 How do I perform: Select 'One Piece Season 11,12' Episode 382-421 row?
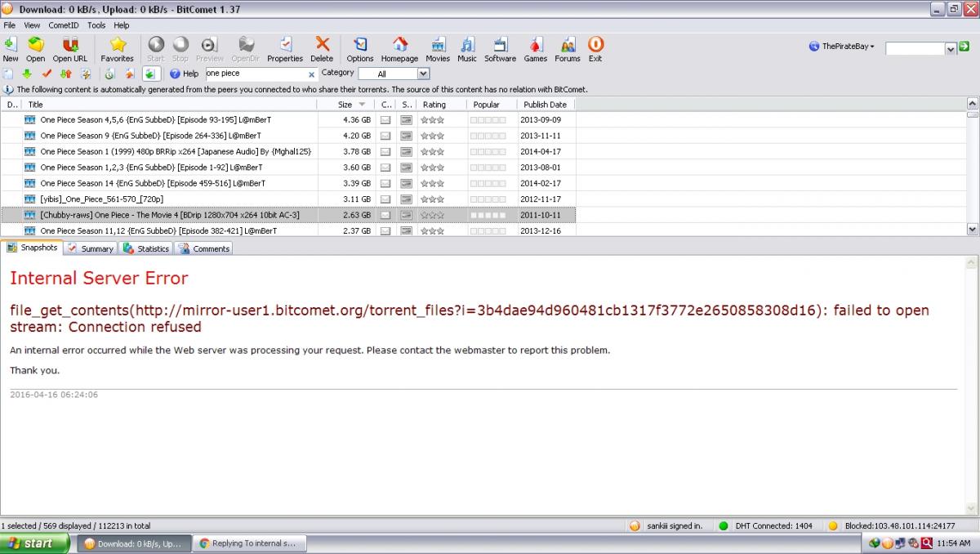coord(288,230)
